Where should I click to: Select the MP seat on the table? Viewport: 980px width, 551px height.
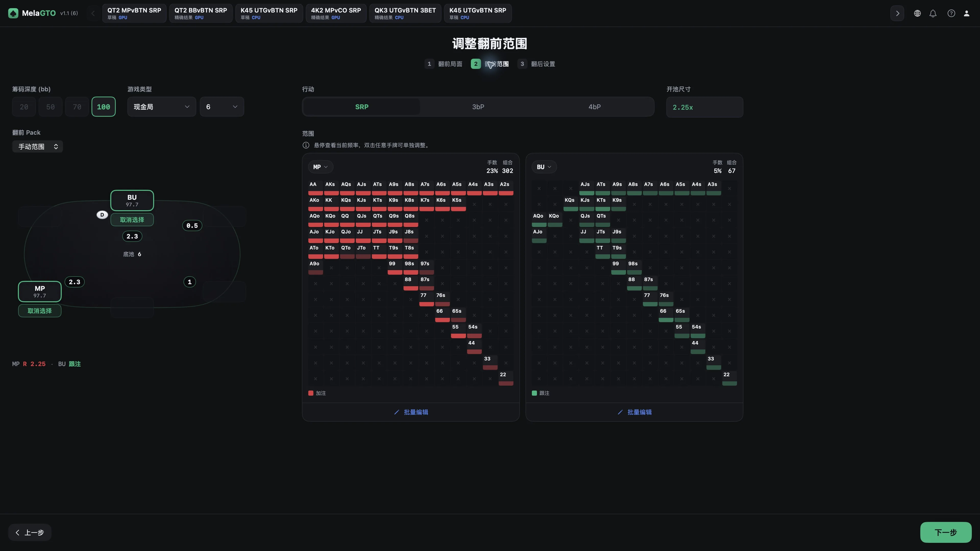[40, 291]
